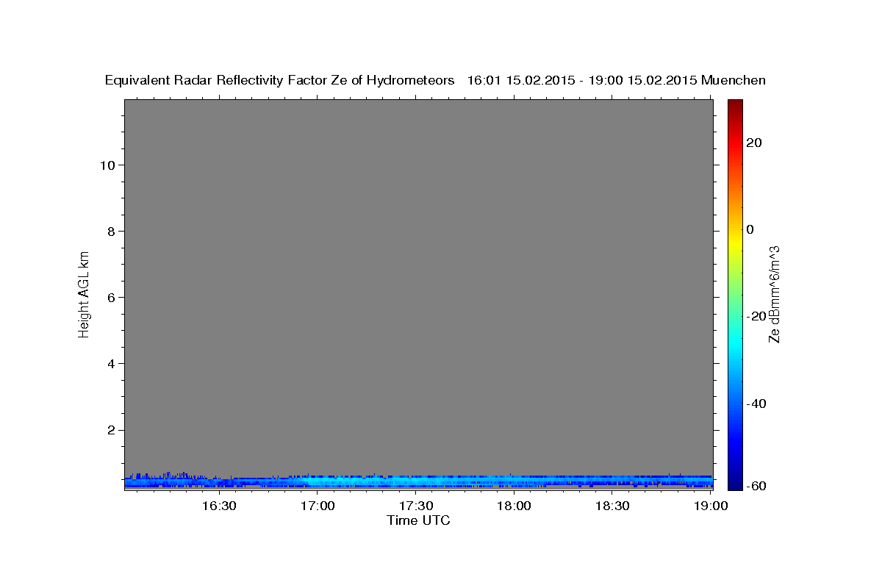Screen dimensions: 882x588
Task: Click the gray no-data area of the plot
Action: [x=418, y=287]
